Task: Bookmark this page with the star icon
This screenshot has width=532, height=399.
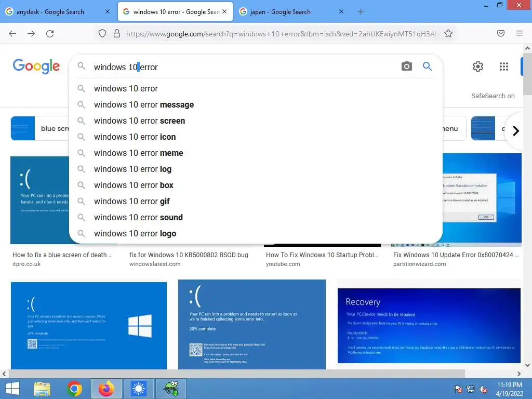Action: tap(448, 33)
